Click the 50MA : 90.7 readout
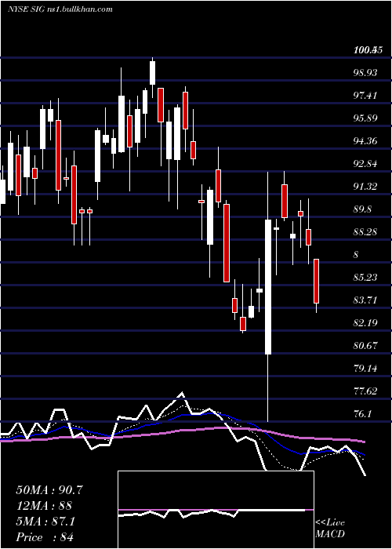The height and width of the screenshot is (549, 392). point(49,490)
